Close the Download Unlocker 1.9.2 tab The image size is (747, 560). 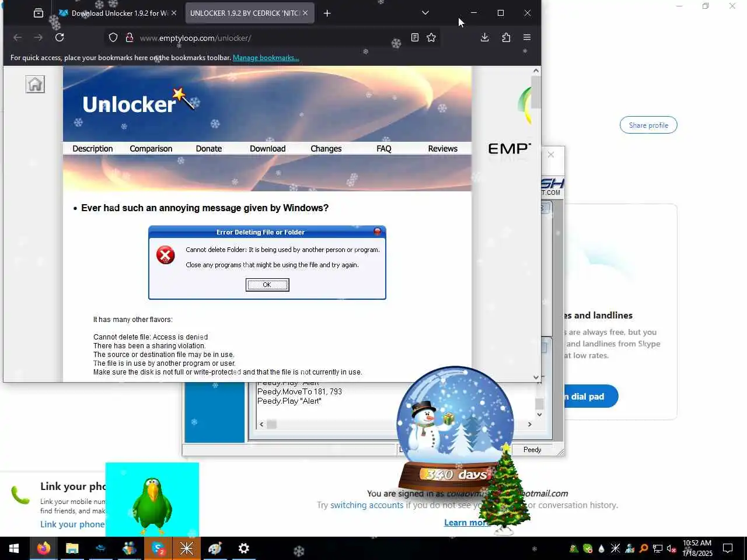click(173, 13)
